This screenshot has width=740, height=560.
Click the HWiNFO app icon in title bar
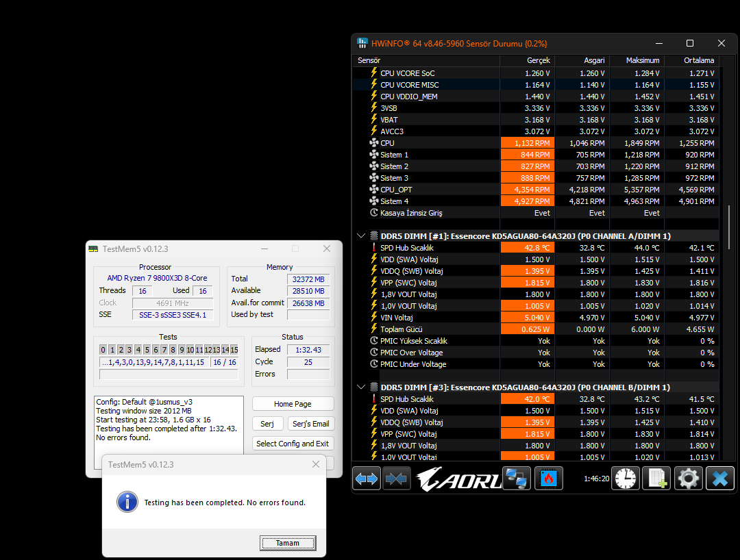(362, 43)
